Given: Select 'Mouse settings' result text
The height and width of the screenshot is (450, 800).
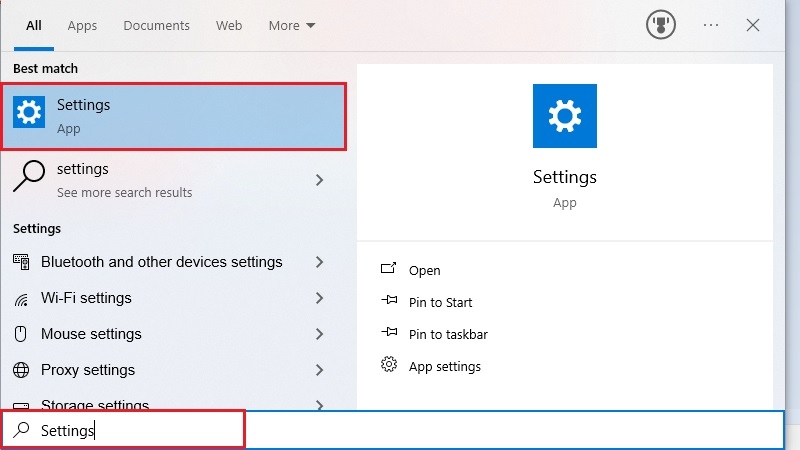Looking at the screenshot, I should tap(91, 334).
